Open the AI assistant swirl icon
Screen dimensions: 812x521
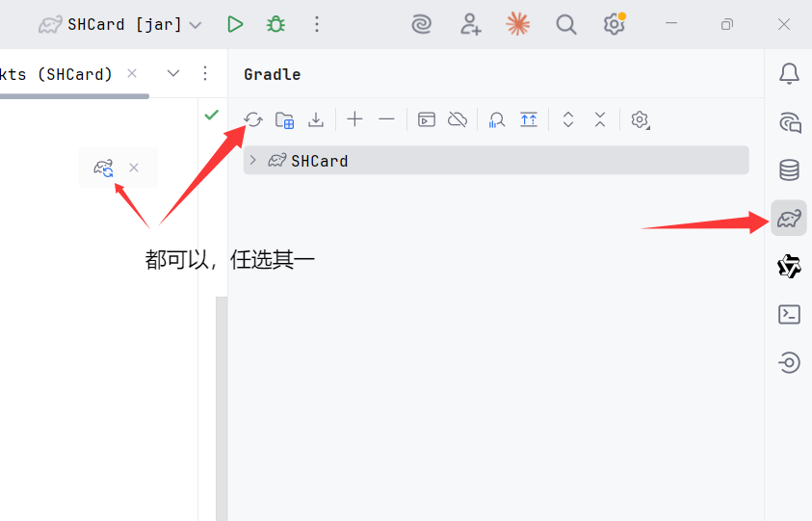tap(422, 24)
